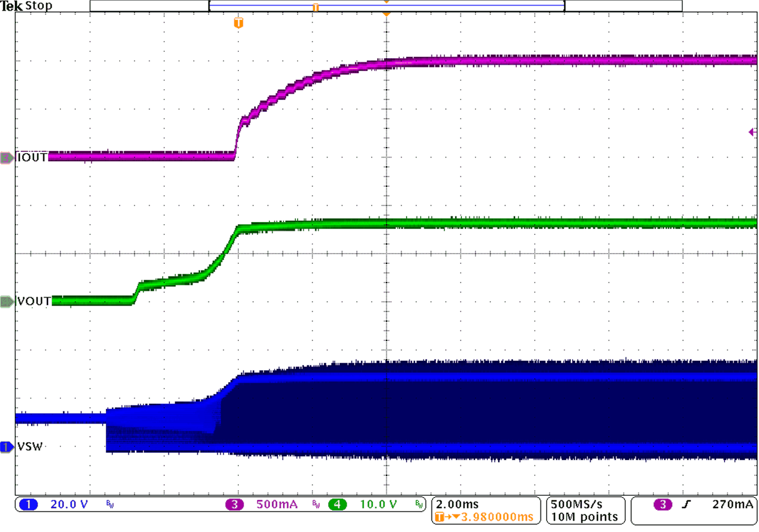The height and width of the screenshot is (532, 759).
Task: Select the magenta channel 3 badge
Action: (x=234, y=504)
